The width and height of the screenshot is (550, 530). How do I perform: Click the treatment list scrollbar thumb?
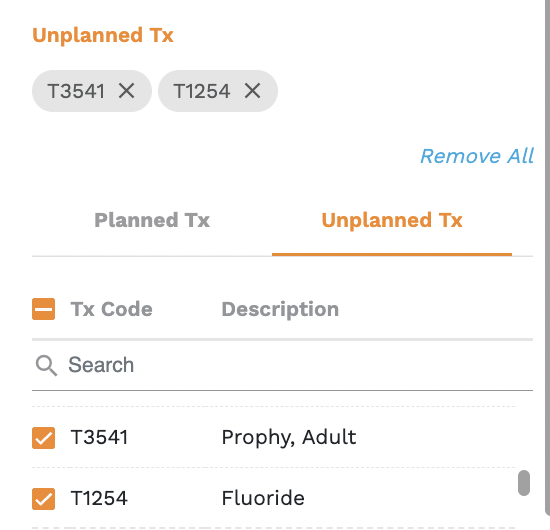[524, 483]
